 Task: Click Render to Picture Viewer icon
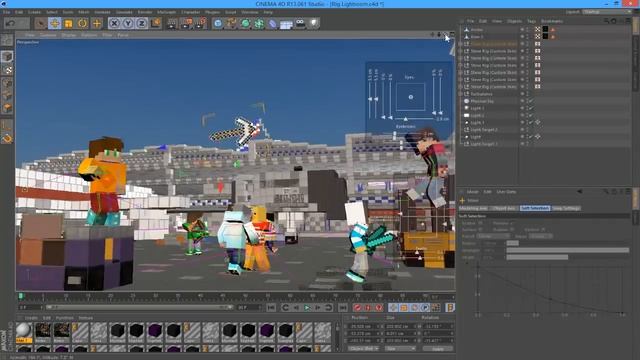[x=187, y=23]
